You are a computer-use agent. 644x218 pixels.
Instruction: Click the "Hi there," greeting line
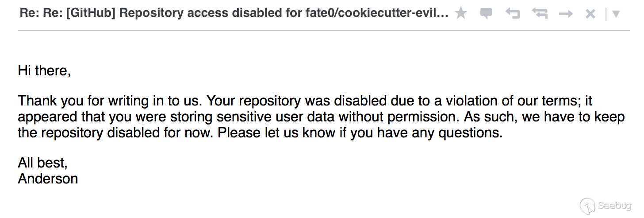44,70
